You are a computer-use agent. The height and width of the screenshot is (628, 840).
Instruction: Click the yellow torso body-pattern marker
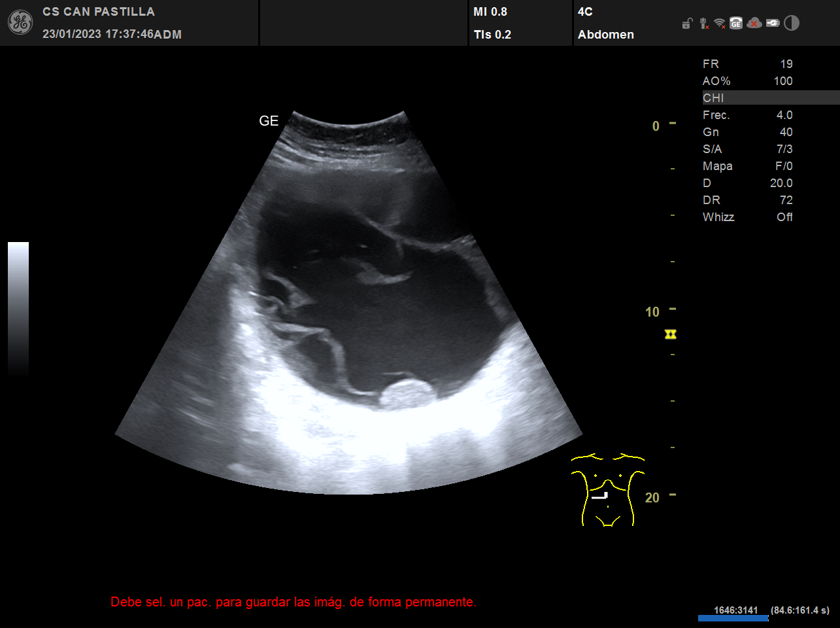click(x=607, y=490)
